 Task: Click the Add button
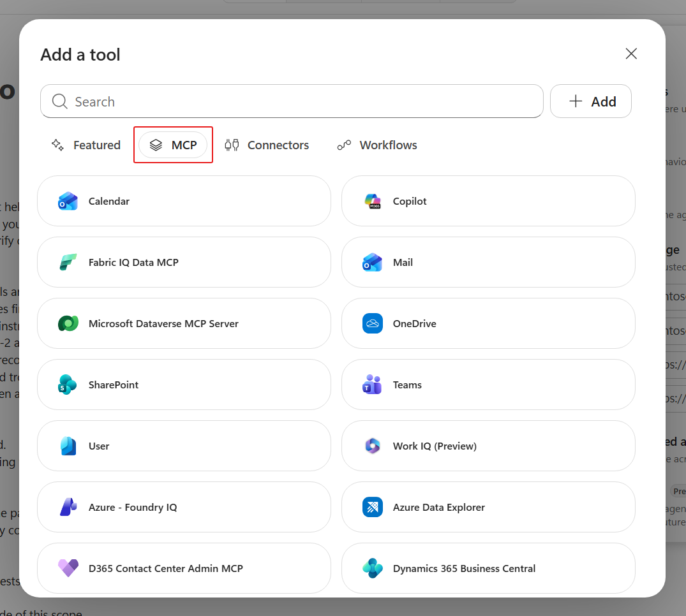click(x=591, y=101)
